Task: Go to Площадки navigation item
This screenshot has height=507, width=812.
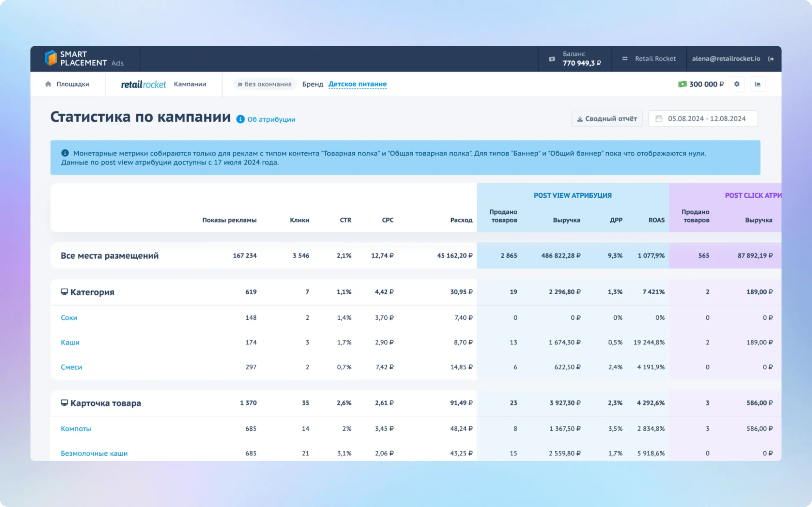Action: [x=72, y=84]
